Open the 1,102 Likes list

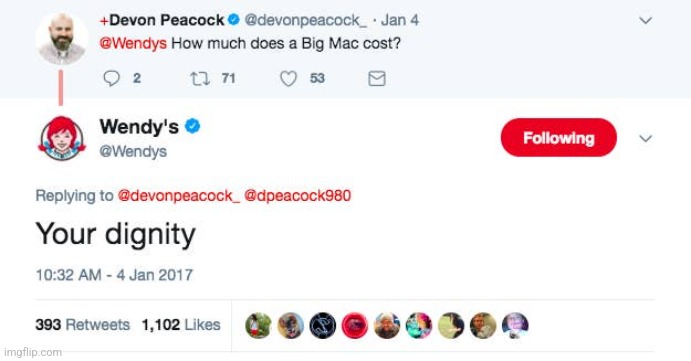[x=181, y=325]
